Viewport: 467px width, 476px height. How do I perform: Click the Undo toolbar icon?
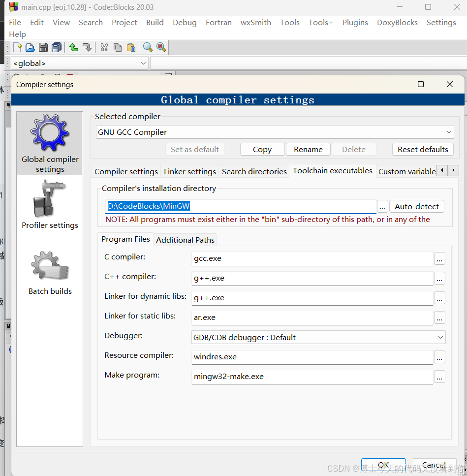[x=74, y=47]
